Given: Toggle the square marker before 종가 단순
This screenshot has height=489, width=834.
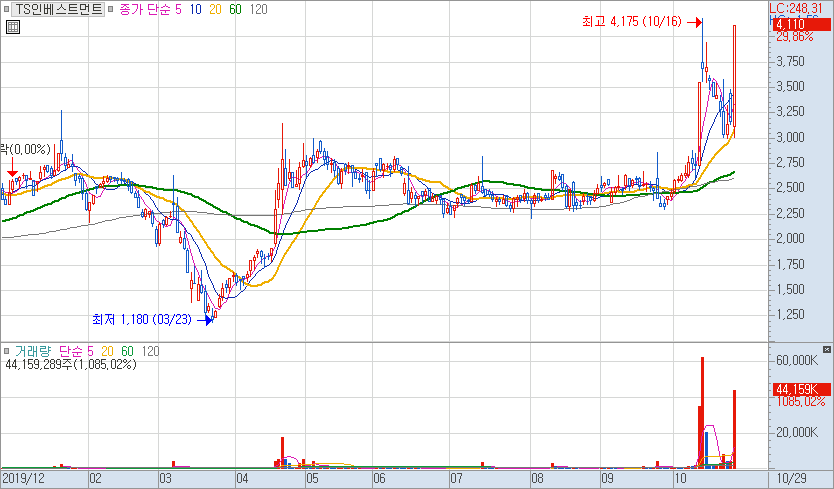Looking at the screenshot, I should [x=111, y=9].
